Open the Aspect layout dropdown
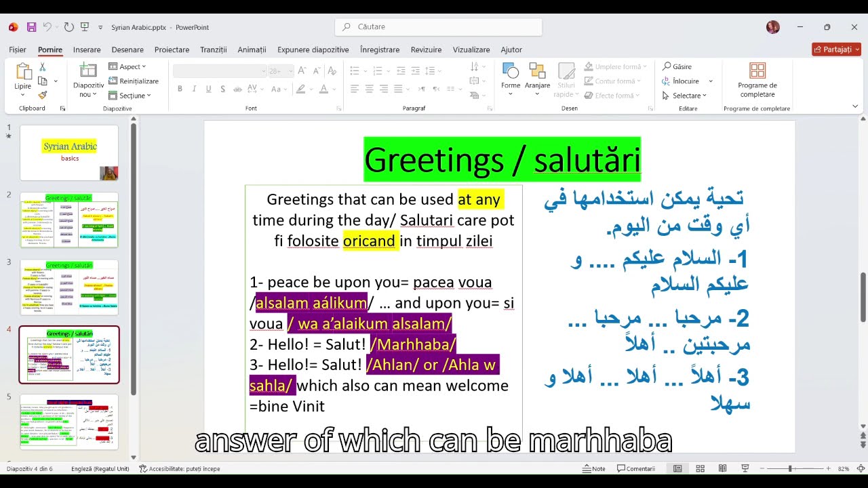This screenshot has height=488, width=868. click(127, 66)
